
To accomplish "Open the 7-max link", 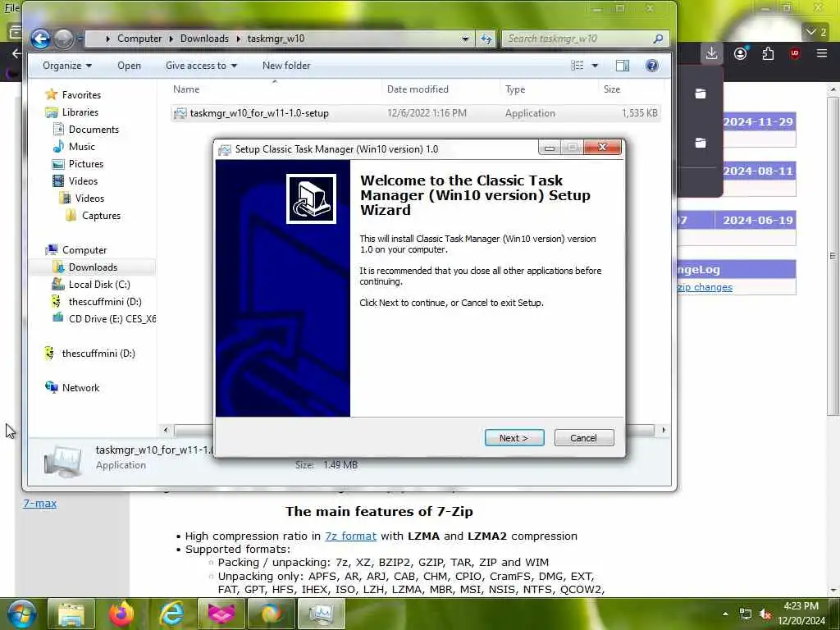I will (x=39, y=503).
